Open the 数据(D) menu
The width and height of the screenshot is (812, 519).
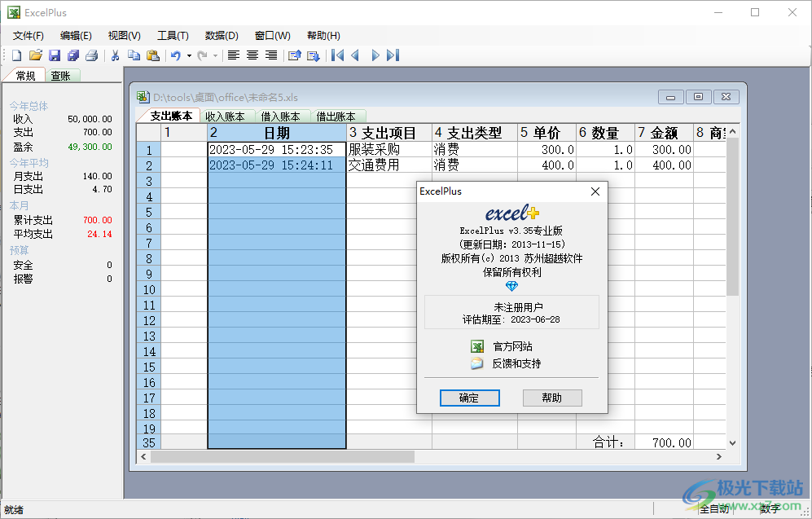click(222, 36)
